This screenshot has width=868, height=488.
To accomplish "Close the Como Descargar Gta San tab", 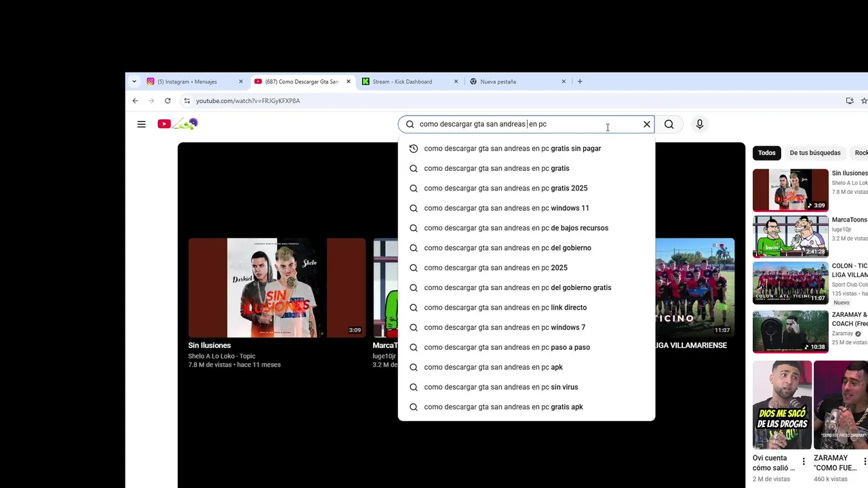I will (x=349, y=81).
